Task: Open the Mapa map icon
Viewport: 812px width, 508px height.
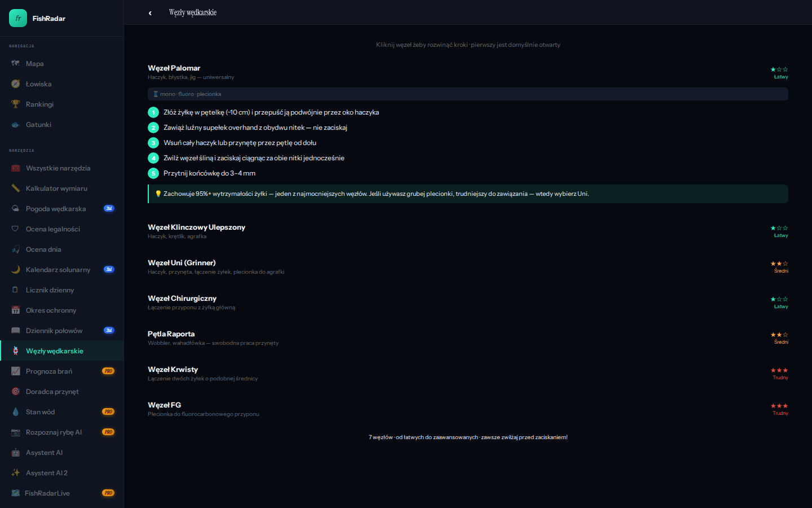Action: [x=16, y=64]
